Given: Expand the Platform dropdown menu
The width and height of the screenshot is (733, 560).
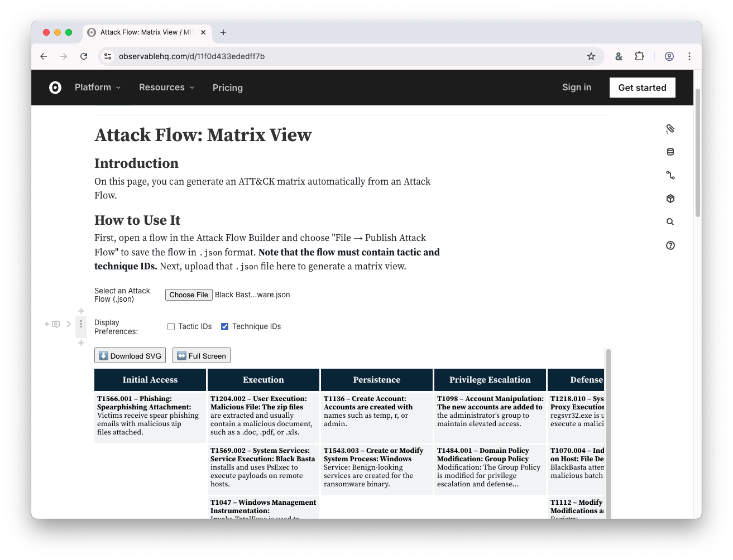Looking at the screenshot, I should point(98,88).
